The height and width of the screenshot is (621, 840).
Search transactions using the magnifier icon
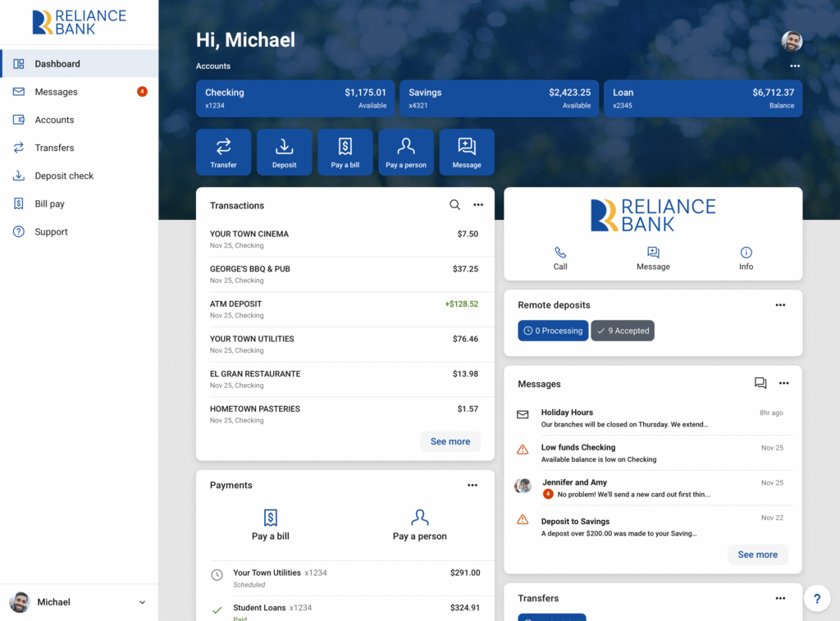[454, 205]
